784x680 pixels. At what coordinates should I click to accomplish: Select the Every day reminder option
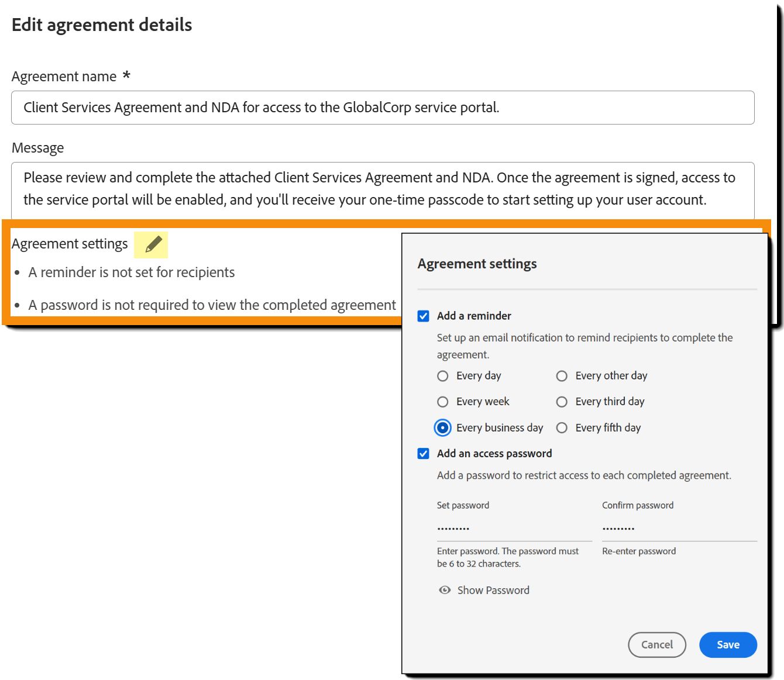tap(443, 376)
